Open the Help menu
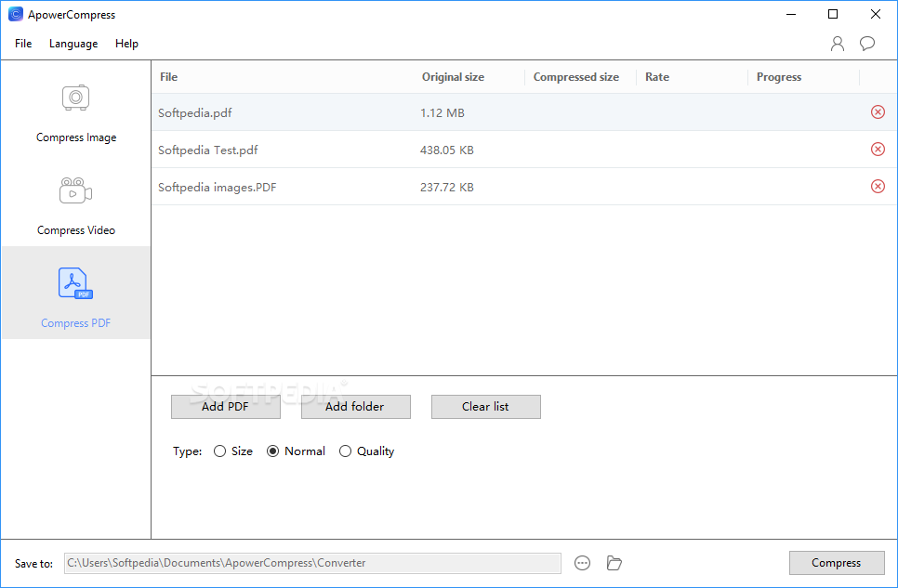Screen dimensions: 898x588 pos(126,44)
